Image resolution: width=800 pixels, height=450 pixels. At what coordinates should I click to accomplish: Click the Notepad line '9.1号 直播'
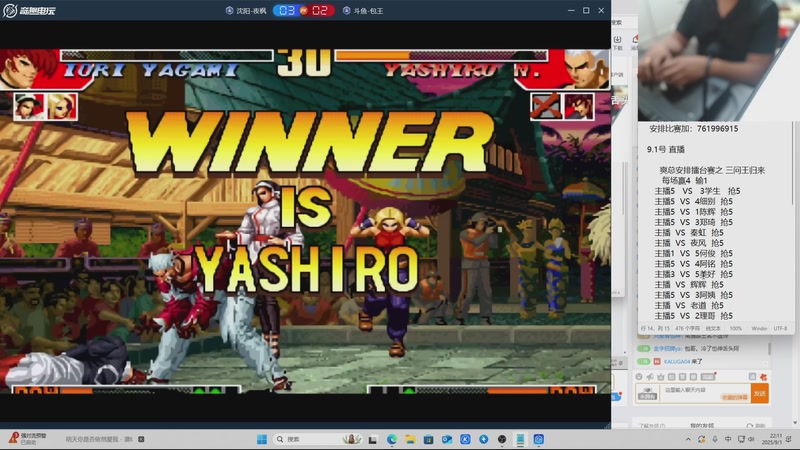(665, 149)
